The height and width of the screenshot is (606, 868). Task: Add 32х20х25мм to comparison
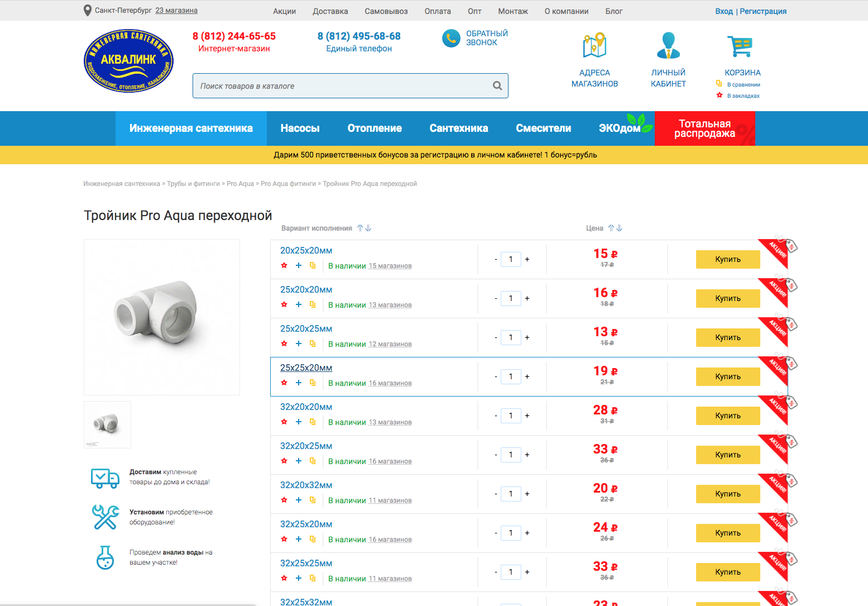coord(313,461)
